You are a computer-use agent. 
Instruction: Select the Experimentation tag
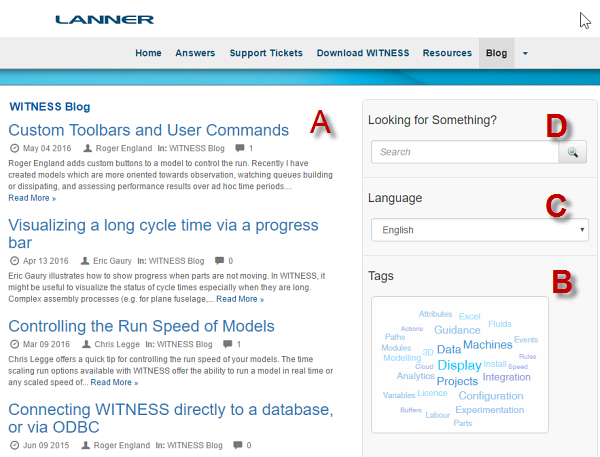(x=489, y=410)
